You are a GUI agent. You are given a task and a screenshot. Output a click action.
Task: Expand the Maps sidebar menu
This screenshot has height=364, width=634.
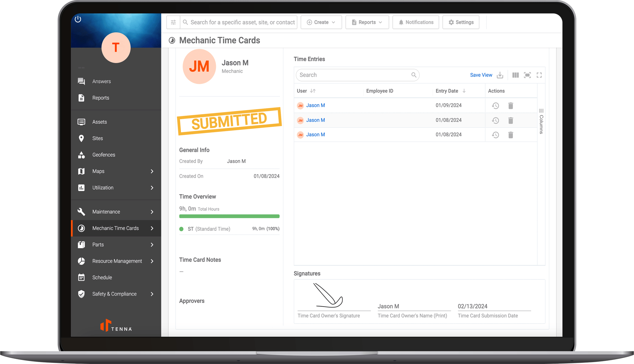tap(152, 171)
